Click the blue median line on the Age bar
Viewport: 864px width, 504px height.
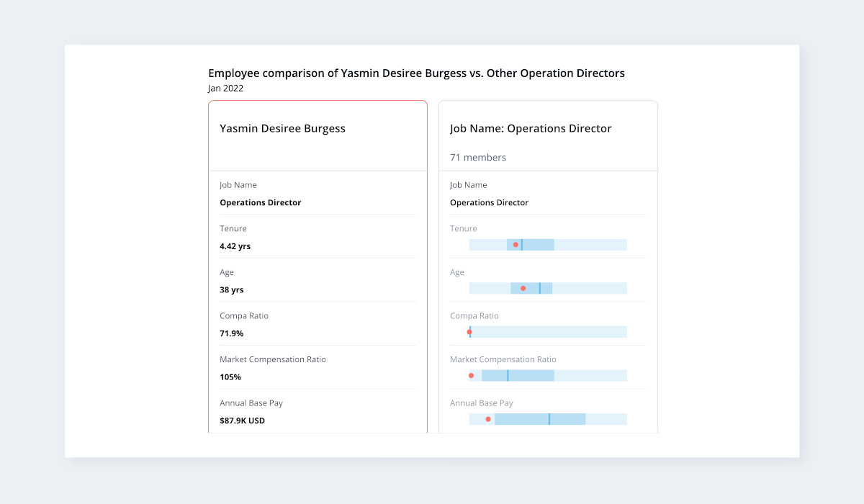[539, 288]
